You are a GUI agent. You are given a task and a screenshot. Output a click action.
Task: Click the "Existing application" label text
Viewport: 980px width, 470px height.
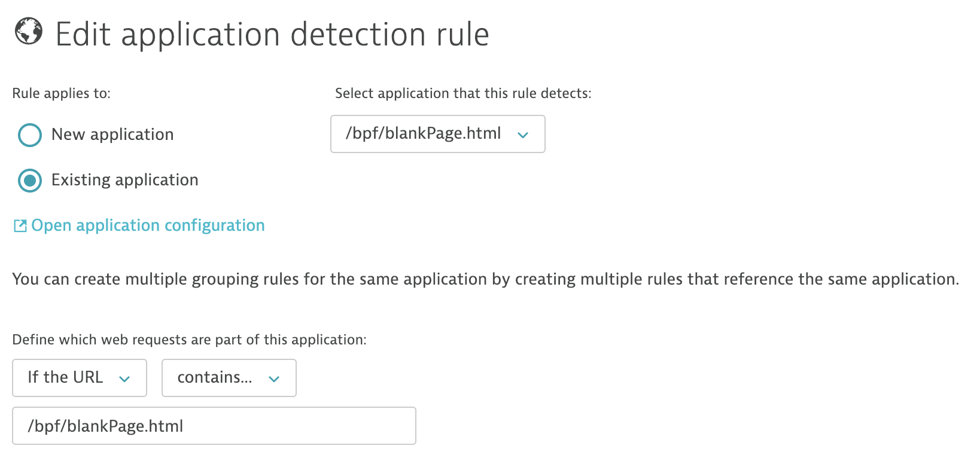click(124, 180)
